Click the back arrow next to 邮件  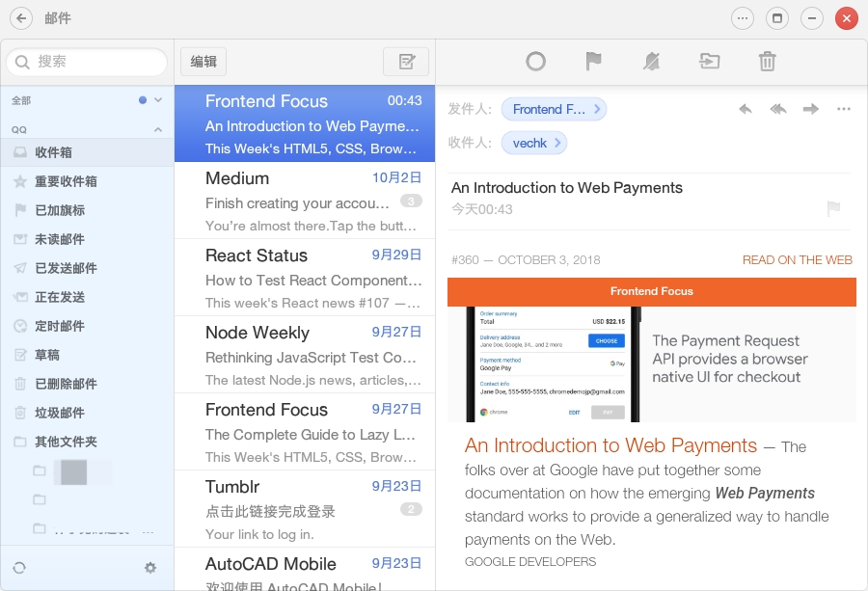pyautogui.click(x=21, y=18)
